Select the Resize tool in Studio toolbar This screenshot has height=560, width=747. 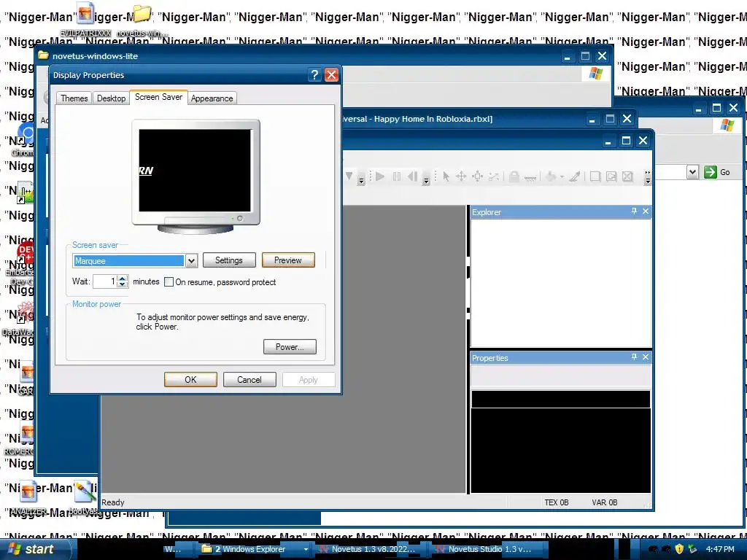pos(477,176)
